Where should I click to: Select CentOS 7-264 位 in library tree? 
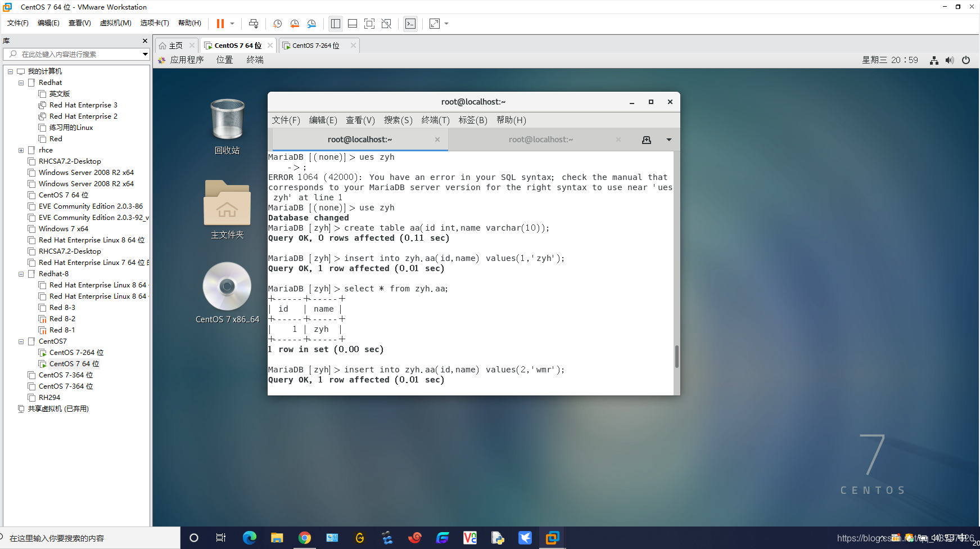[x=76, y=353]
